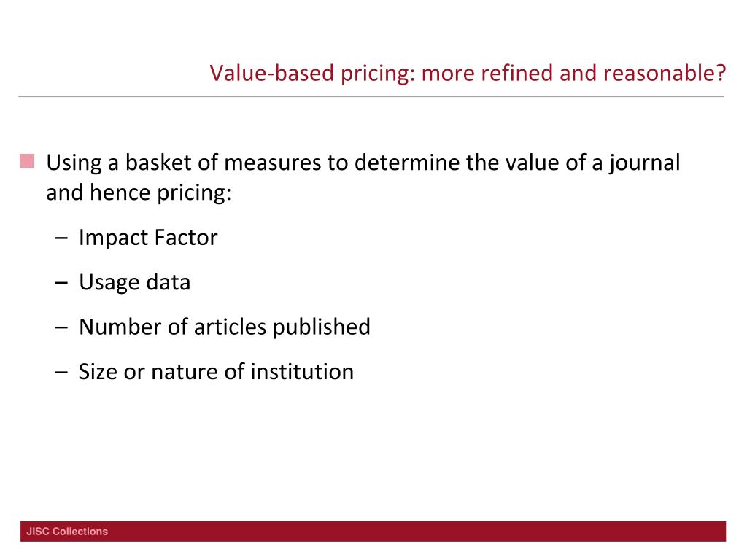747x560 pixels.
Task: Click the word 'published' in third sub-bullet
Action: [x=322, y=327]
